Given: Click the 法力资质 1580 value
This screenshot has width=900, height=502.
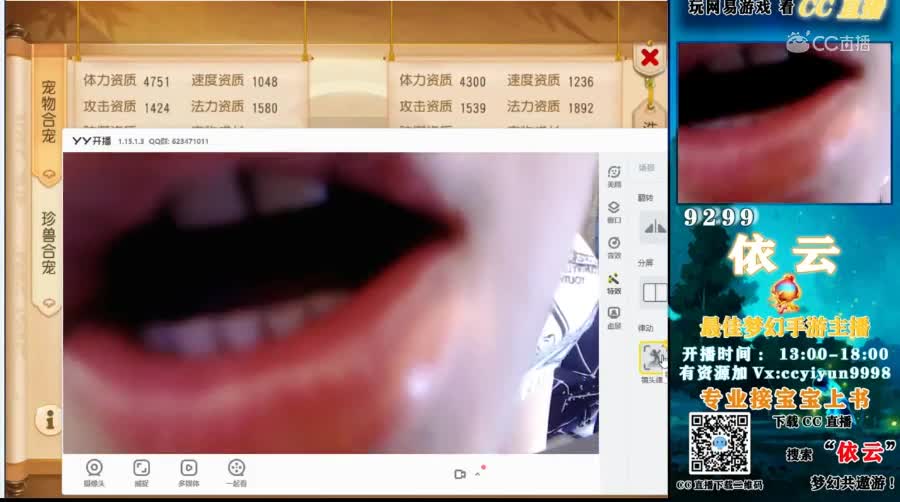Looking at the screenshot, I should pos(265,108).
